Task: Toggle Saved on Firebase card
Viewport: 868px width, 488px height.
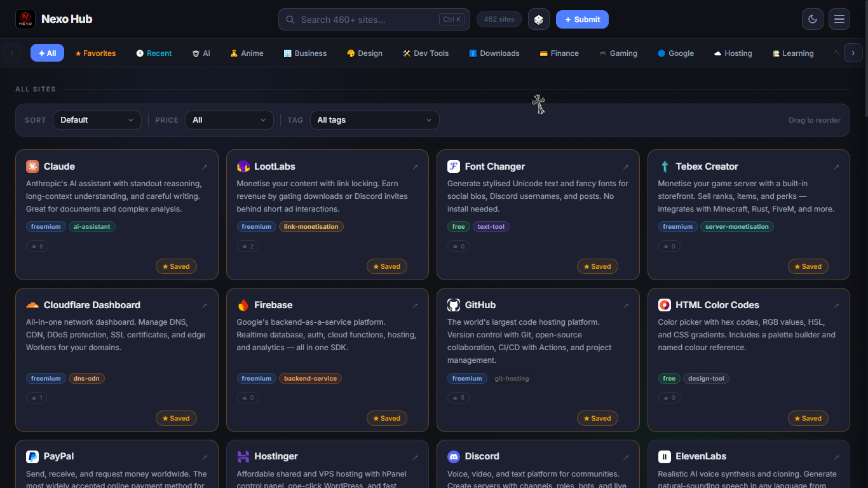Action: [387, 418]
